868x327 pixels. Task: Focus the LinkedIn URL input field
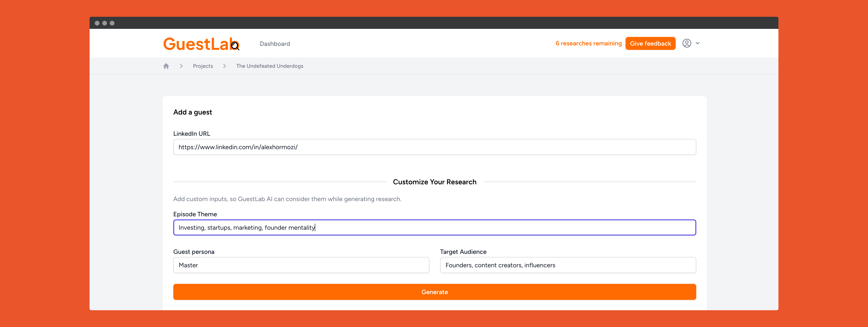click(434, 147)
